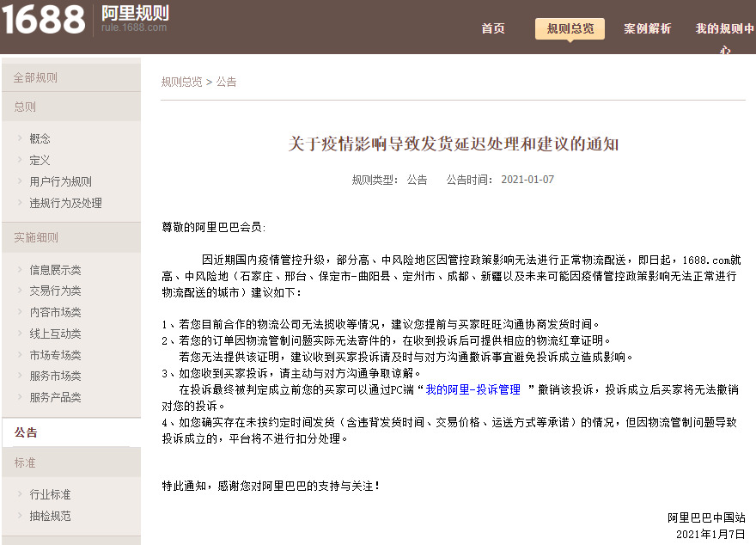This screenshot has width=756, height=545.
Task: Open 线上互动类 in the sidebar
Action: pos(55,334)
